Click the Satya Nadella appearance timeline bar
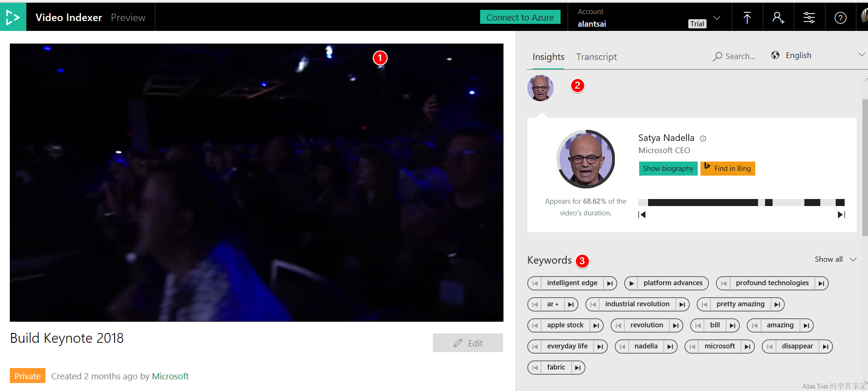Screen dimensions: 868x391 point(741,202)
